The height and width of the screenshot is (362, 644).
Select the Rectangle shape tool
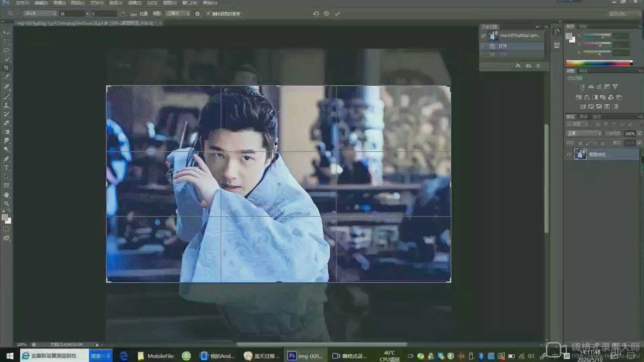(6, 185)
